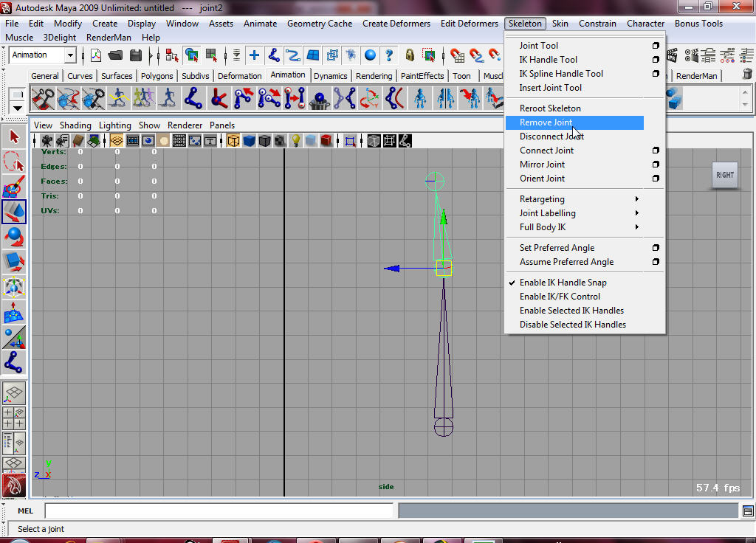
Task: Toggle Smooth Shade All blue cube
Action: (x=250, y=141)
